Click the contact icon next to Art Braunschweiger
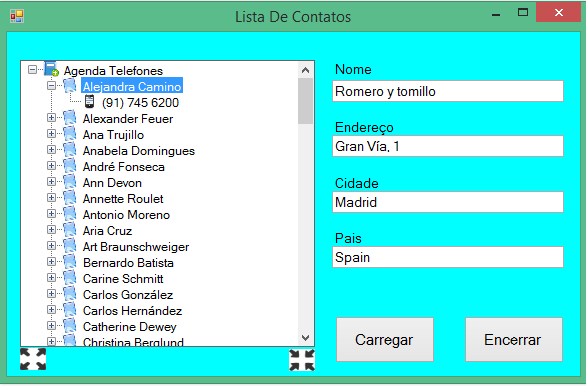The width and height of the screenshot is (586, 386). click(x=70, y=246)
